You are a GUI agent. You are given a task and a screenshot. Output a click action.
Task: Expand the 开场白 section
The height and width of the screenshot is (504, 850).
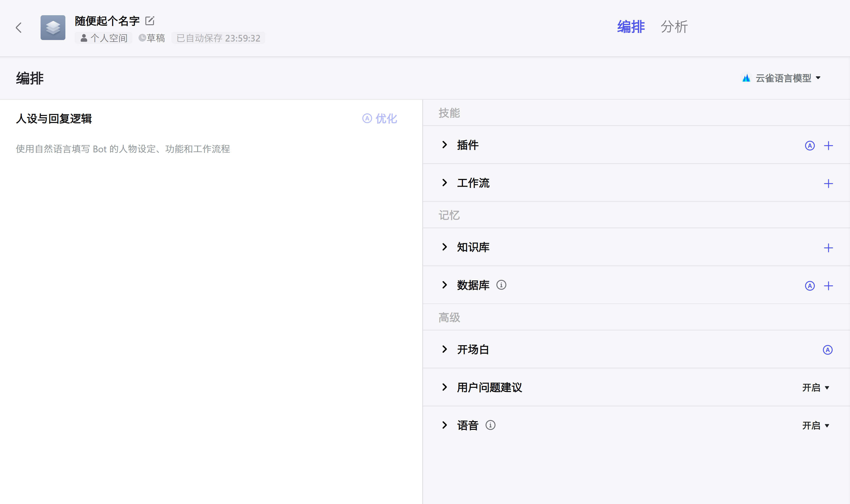tap(445, 350)
